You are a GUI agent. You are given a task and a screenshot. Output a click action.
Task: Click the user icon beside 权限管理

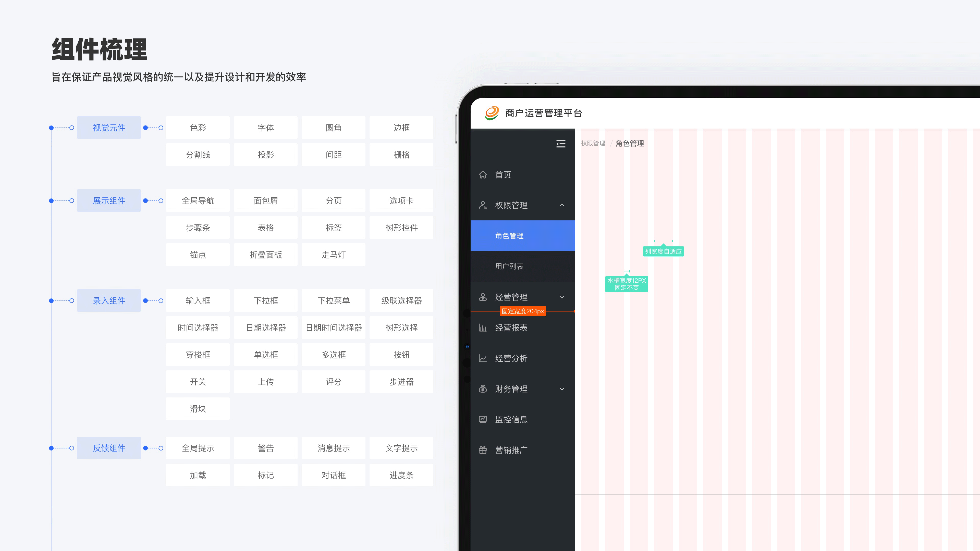click(483, 205)
